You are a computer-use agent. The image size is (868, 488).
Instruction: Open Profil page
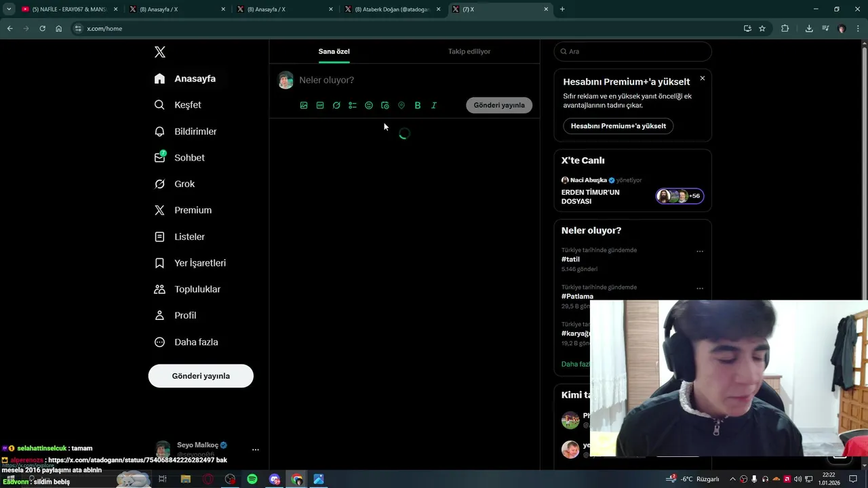[x=176, y=316]
